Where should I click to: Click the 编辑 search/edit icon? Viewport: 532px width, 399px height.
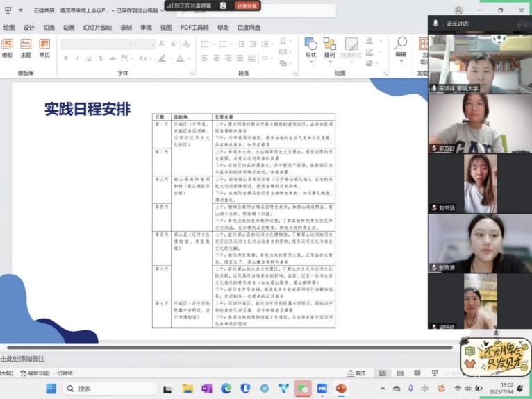401,47
